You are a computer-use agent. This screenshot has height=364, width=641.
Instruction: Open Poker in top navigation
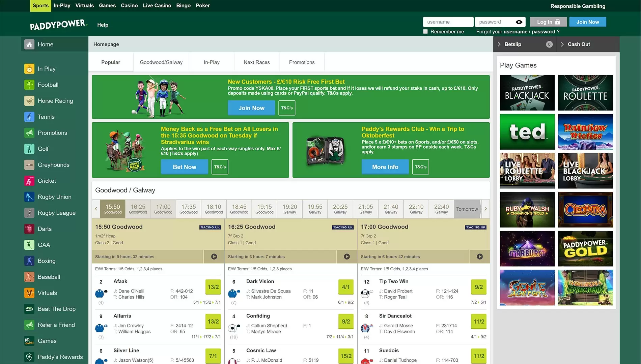pyautogui.click(x=203, y=6)
